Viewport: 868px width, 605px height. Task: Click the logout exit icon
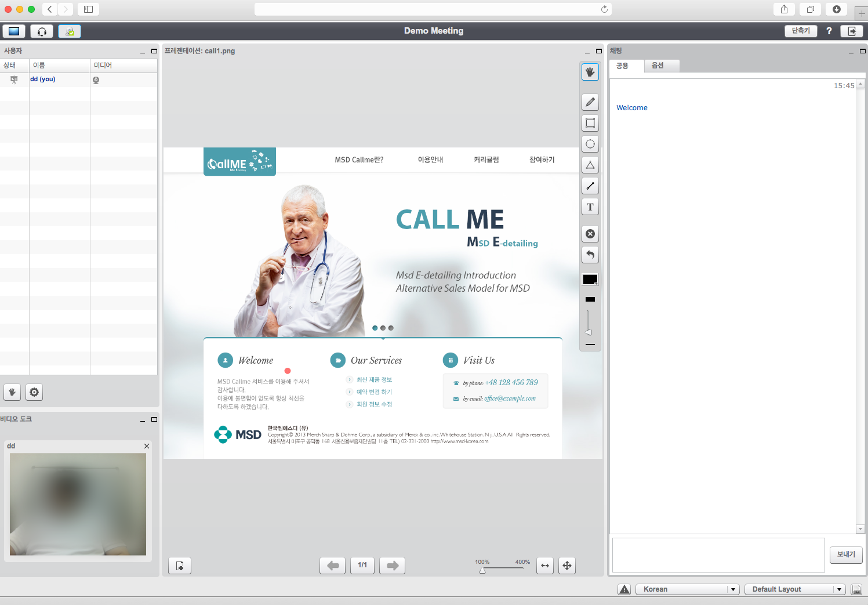[852, 31]
